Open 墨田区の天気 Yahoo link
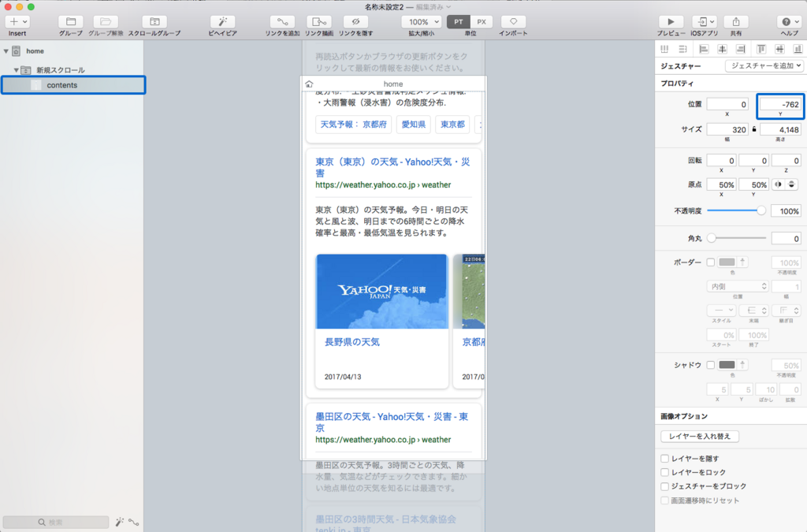Image resolution: width=807 pixels, height=532 pixels. pos(392,422)
